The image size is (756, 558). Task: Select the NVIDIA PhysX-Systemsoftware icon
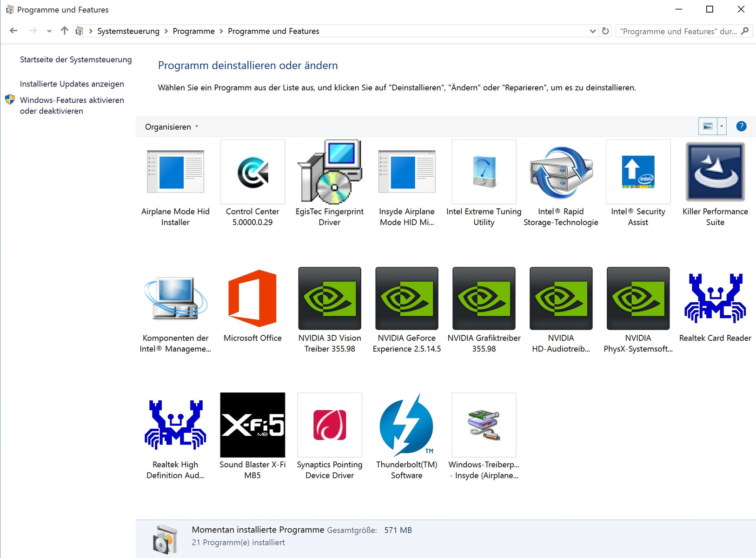(x=638, y=299)
